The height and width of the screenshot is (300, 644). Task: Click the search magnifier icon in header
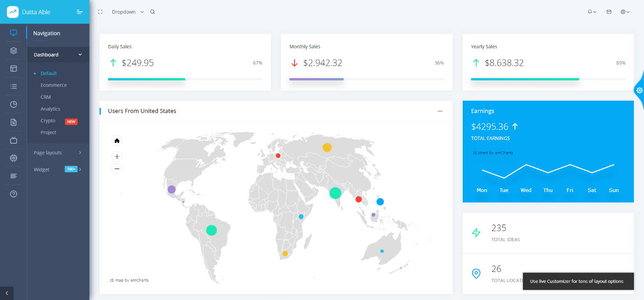coord(153,12)
